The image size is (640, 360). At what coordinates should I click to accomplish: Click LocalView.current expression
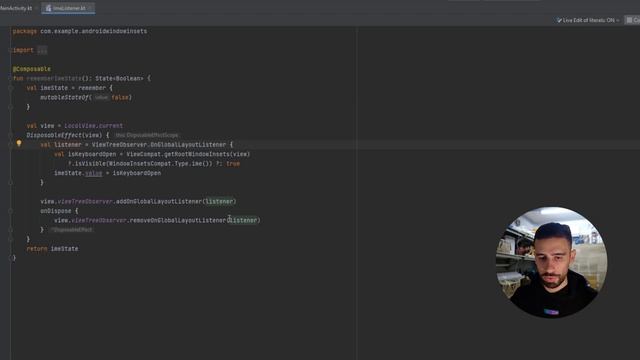pyautogui.click(x=93, y=126)
